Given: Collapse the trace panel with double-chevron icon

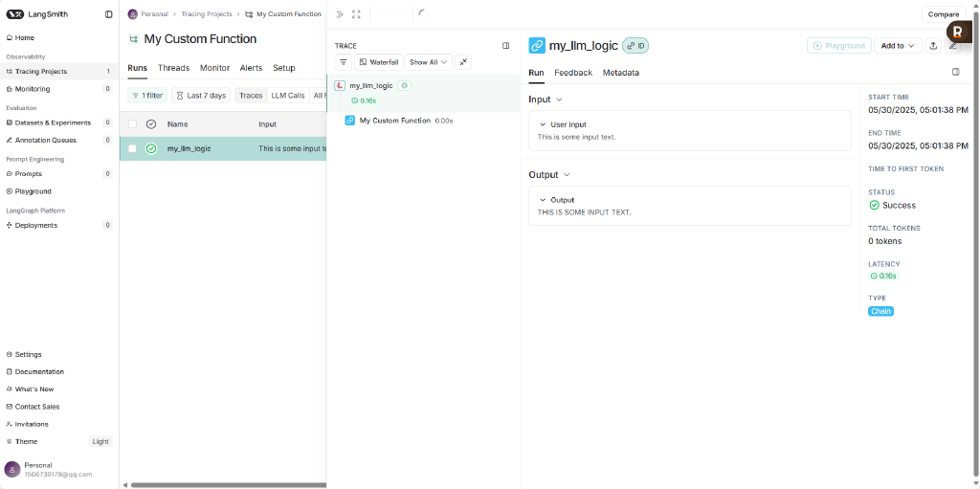Looking at the screenshot, I should [340, 14].
